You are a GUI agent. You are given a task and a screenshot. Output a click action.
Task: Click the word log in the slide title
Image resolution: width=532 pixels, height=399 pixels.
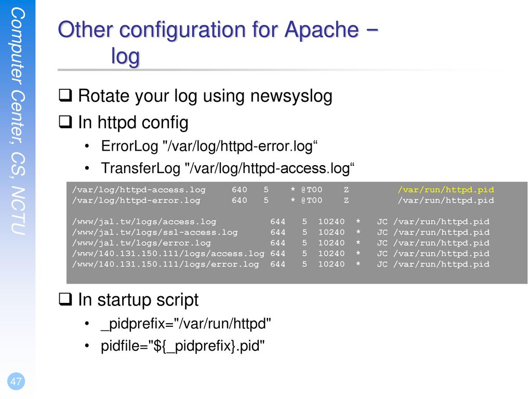click(126, 57)
